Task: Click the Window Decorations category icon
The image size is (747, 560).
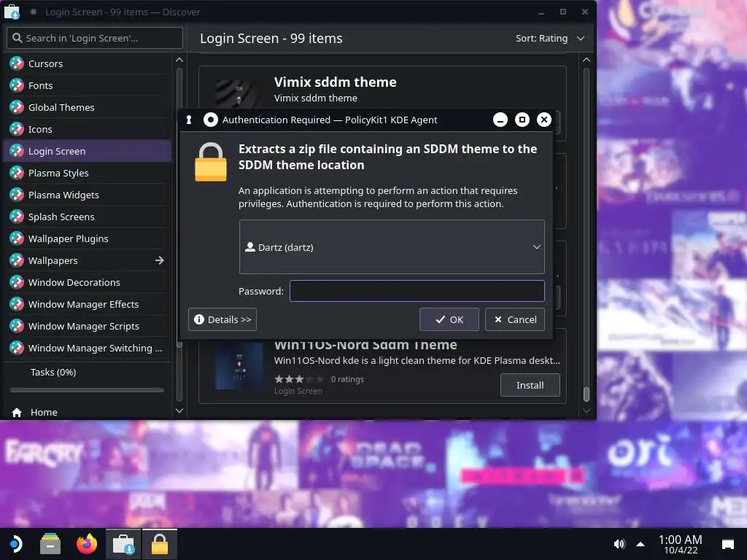Action: pos(17,282)
